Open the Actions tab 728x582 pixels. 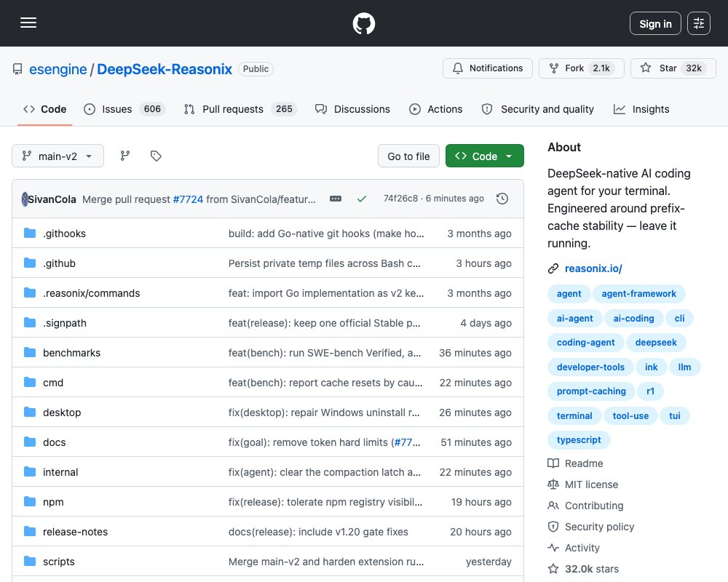[435, 109]
